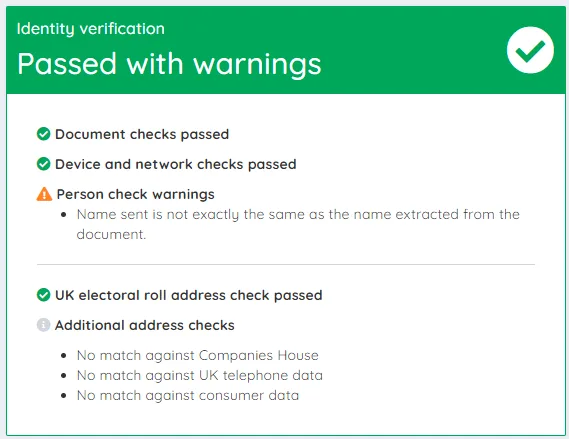
Task: Click green tick beside UK electoral roll check
Action: (x=44, y=295)
